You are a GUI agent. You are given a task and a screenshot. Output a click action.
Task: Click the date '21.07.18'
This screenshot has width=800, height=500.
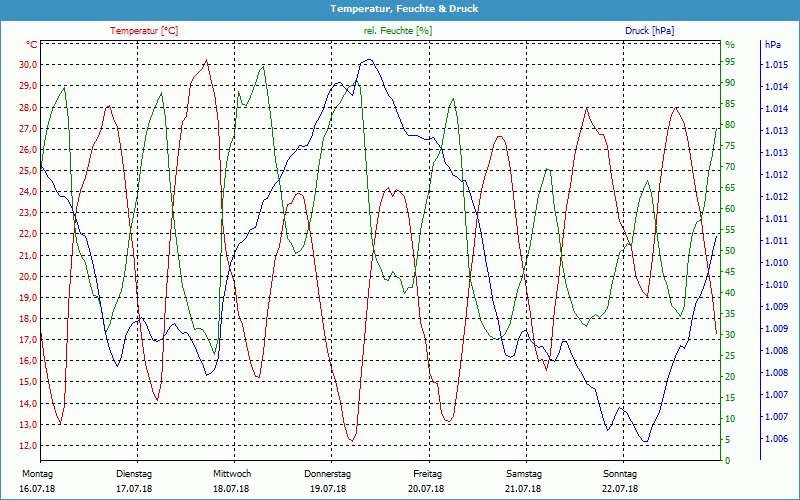(523, 489)
